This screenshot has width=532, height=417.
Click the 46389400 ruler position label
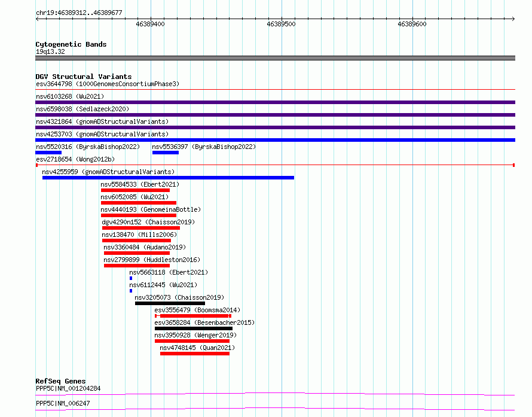click(x=150, y=24)
